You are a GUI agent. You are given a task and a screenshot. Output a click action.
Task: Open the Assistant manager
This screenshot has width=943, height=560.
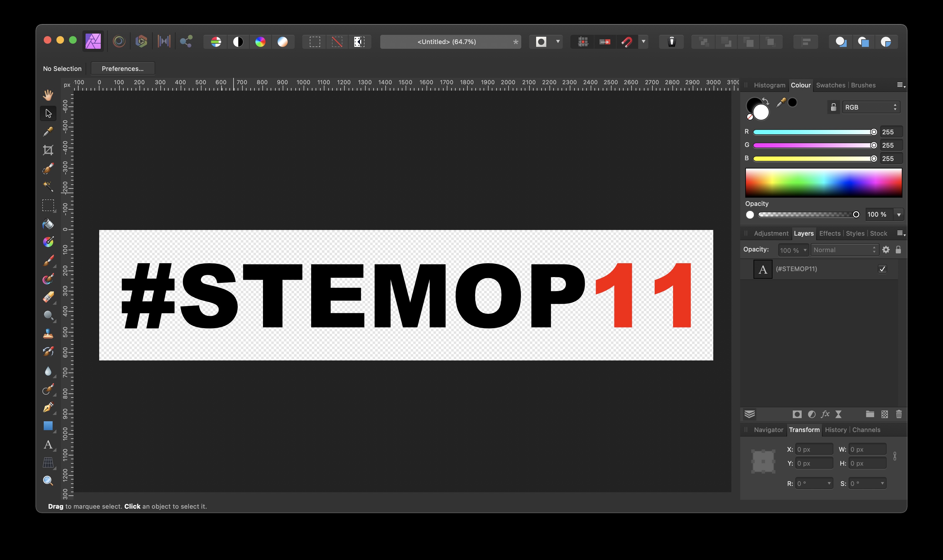pyautogui.click(x=671, y=41)
